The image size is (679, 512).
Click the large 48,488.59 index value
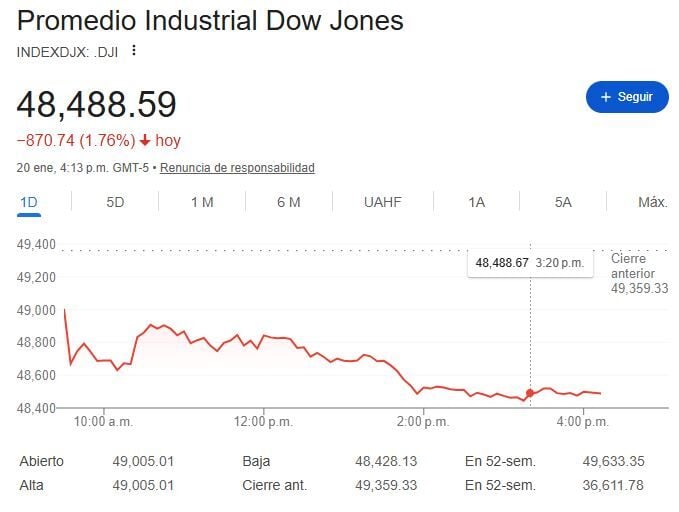point(97,104)
